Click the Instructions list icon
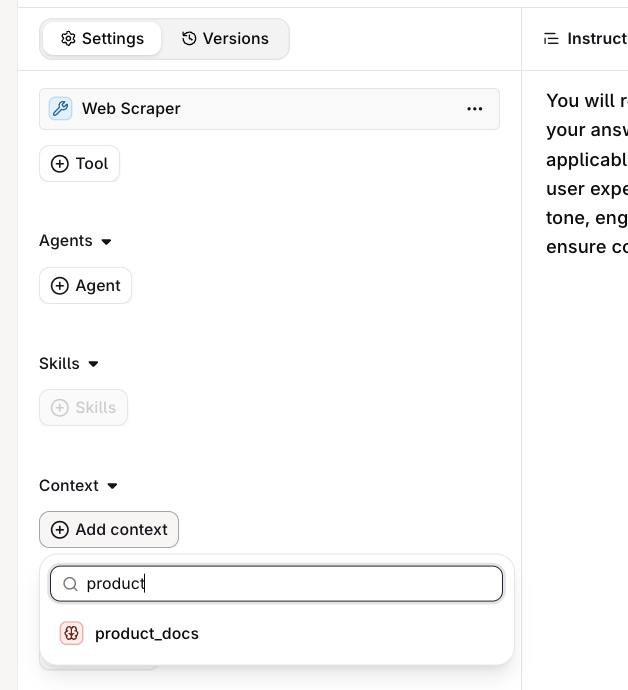Viewport: 628px width, 690px height. tap(551, 39)
